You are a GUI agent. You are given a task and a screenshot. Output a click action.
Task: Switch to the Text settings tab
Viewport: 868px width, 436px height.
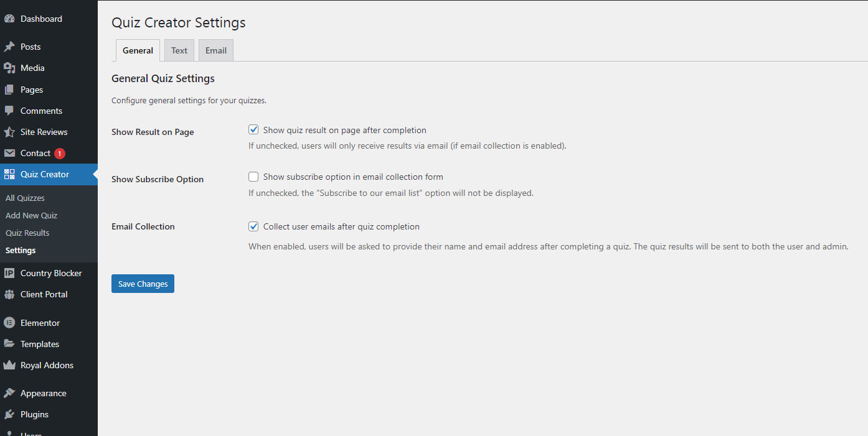(x=179, y=50)
